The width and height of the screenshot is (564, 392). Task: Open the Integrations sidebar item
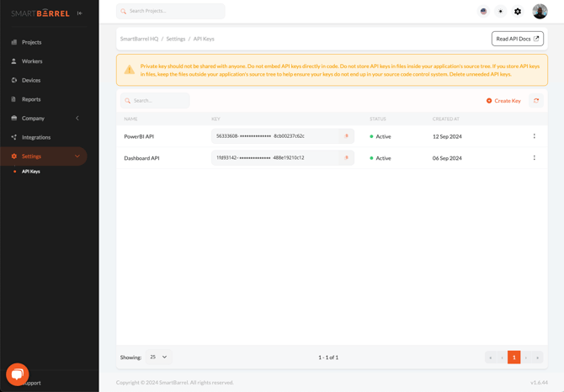(35, 137)
